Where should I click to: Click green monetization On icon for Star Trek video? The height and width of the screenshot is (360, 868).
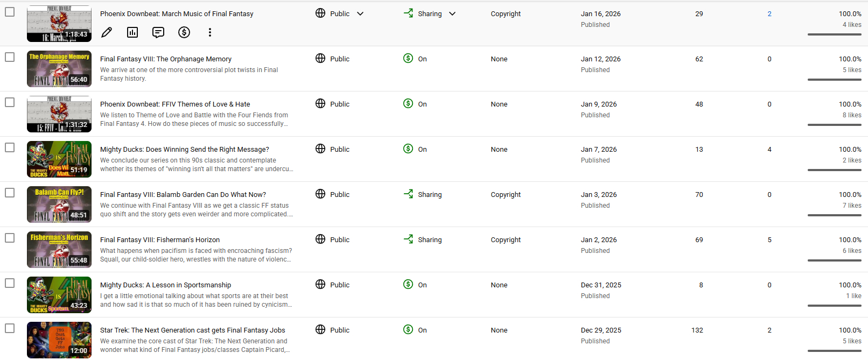point(408,330)
